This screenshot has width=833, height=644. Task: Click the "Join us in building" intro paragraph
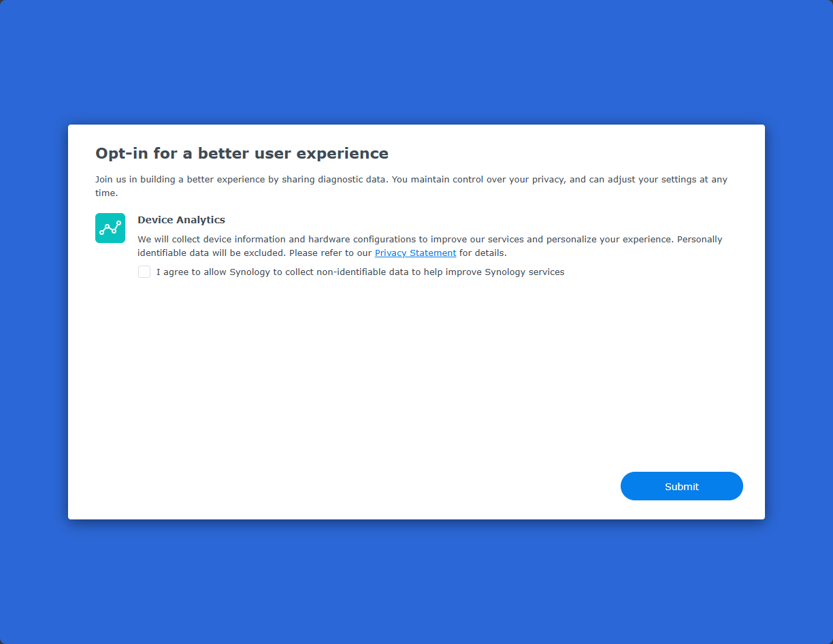pos(411,180)
